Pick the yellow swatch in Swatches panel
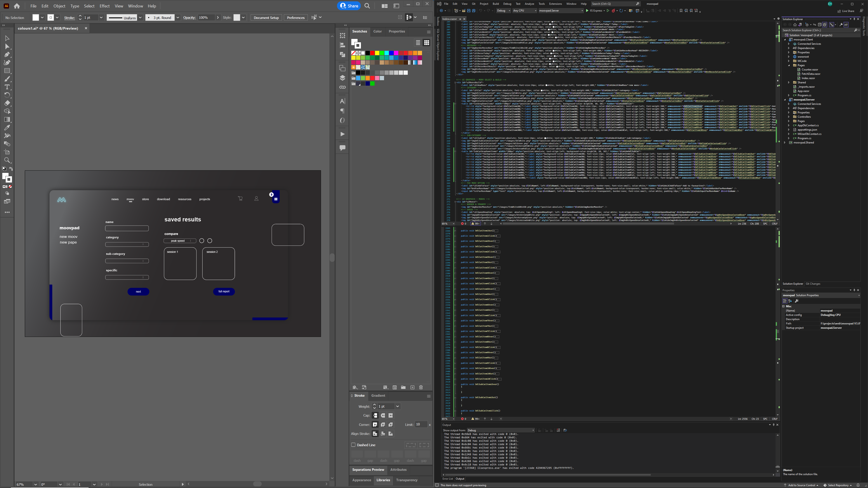 (377, 53)
